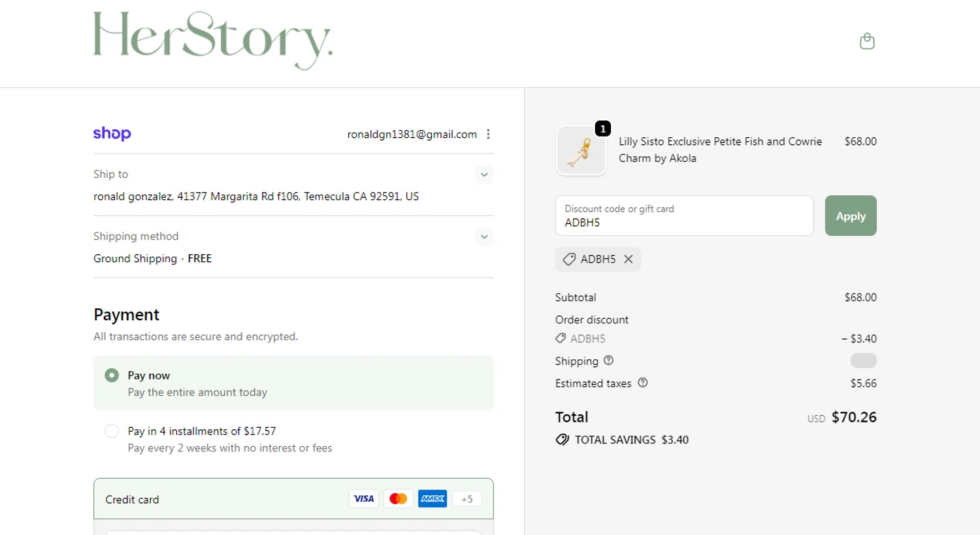Select the Pay now radio option

(x=112, y=375)
